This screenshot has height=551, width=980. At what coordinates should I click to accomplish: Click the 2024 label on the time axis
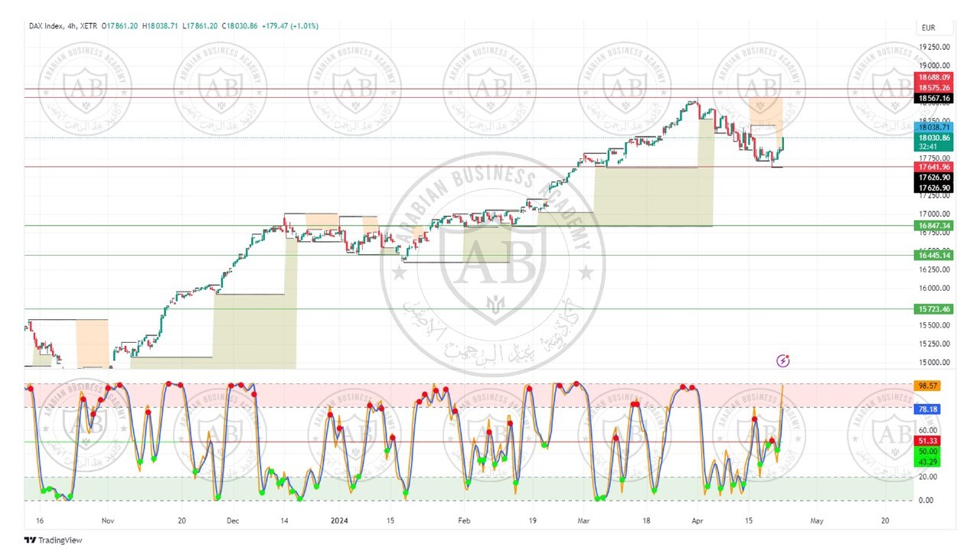pyautogui.click(x=339, y=520)
